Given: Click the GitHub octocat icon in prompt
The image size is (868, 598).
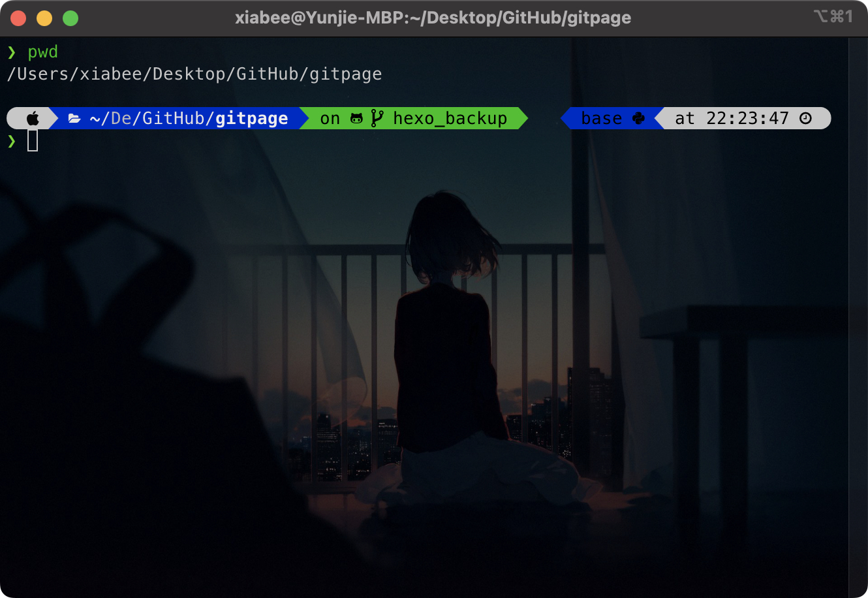Looking at the screenshot, I should click(x=356, y=118).
